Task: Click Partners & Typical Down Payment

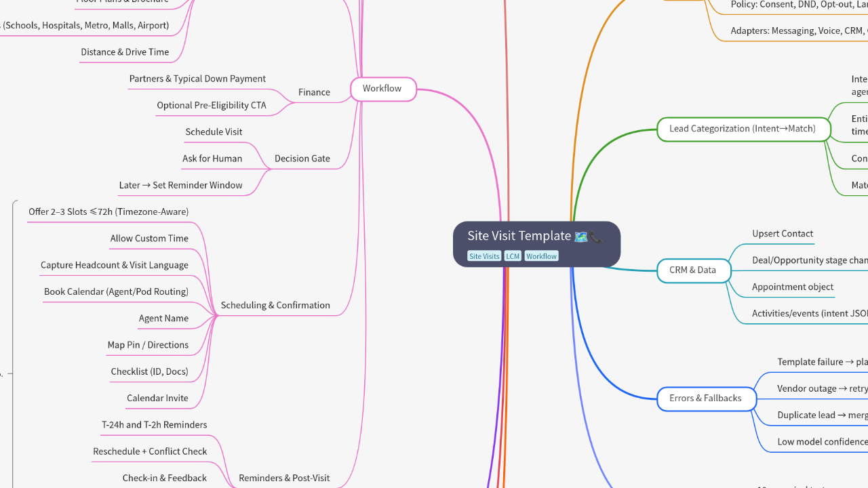Action: point(197,79)
